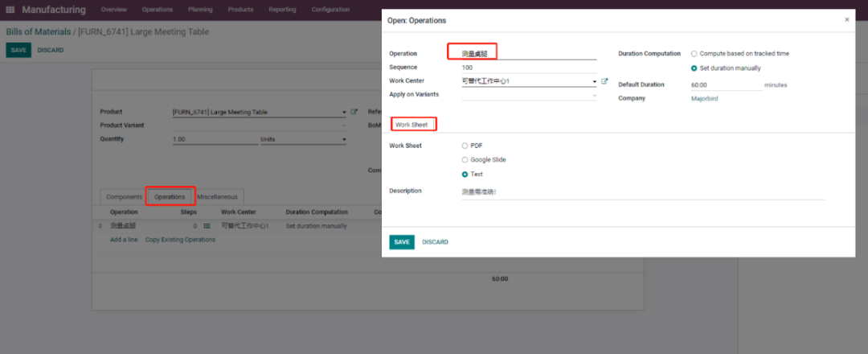Select Set duration manually option
The width and height of the screenshot is (868, 354).
click(x=694, y=68)
